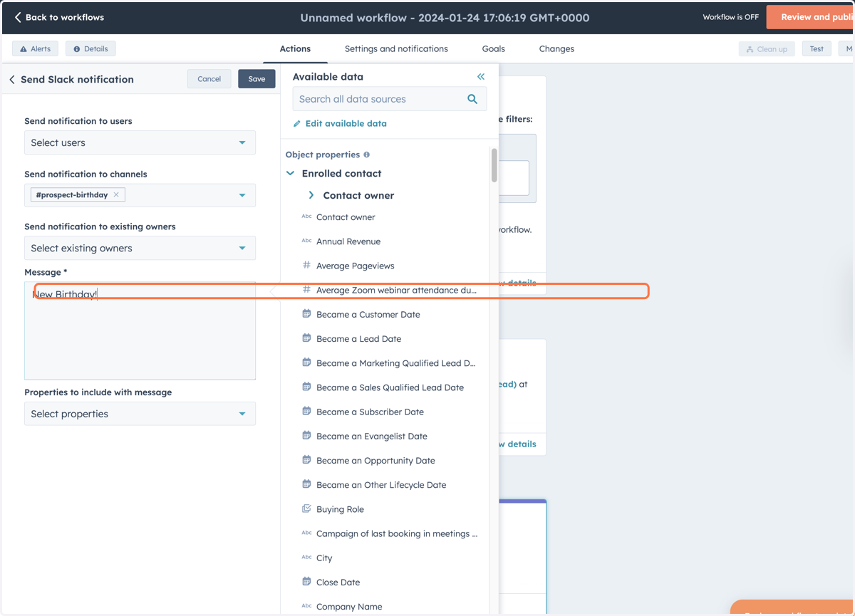
Task: Open the Changes tab
Action: click(x=556, y=48)
